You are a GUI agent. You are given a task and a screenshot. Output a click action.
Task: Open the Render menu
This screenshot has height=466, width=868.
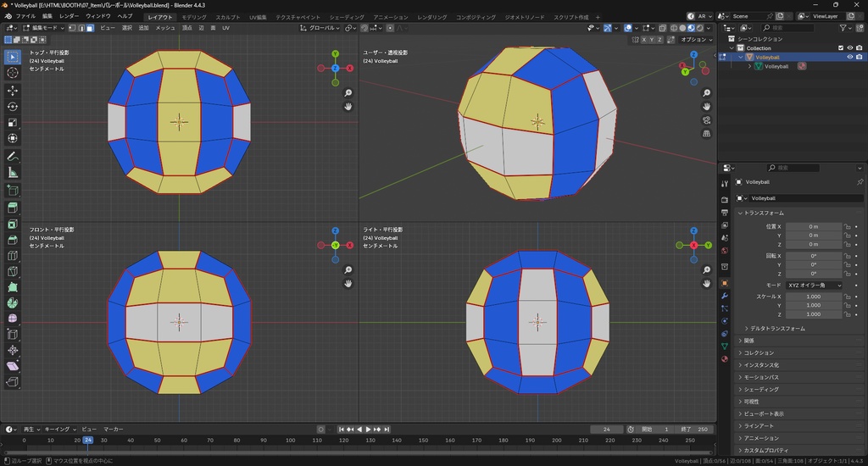tap(70, 17)
